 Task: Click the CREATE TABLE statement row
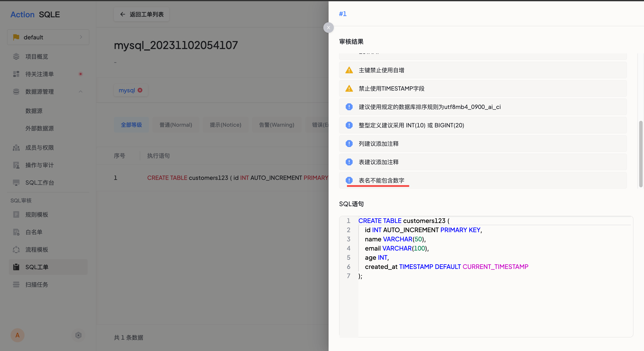point(212,178)
